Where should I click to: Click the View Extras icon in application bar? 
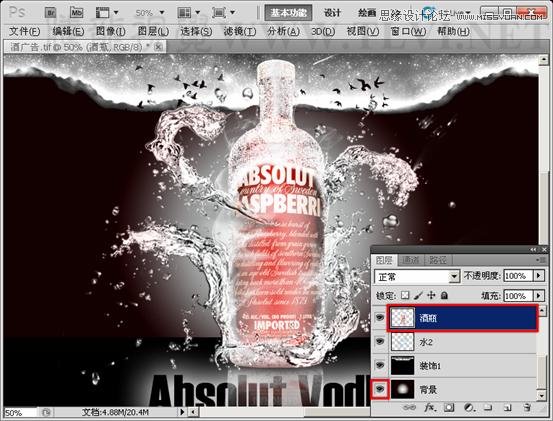click(x=103, y=13)
